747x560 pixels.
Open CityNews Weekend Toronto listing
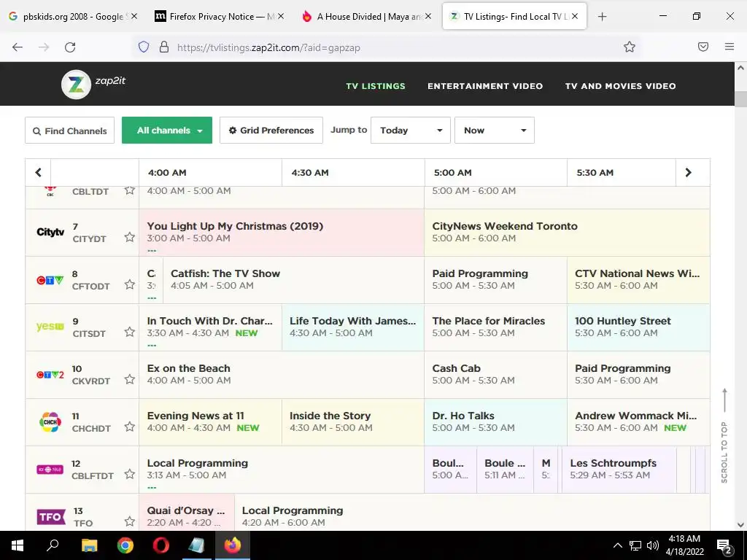coord(567,233)
